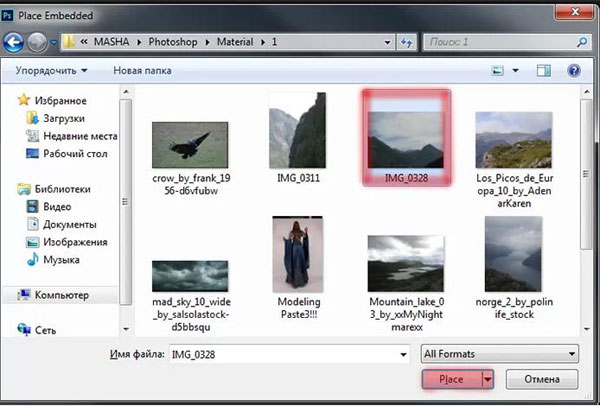This screenshot has height=406, width=600.
Task: Go back with the blue Back arrow
Action: [x=13, y=42]
